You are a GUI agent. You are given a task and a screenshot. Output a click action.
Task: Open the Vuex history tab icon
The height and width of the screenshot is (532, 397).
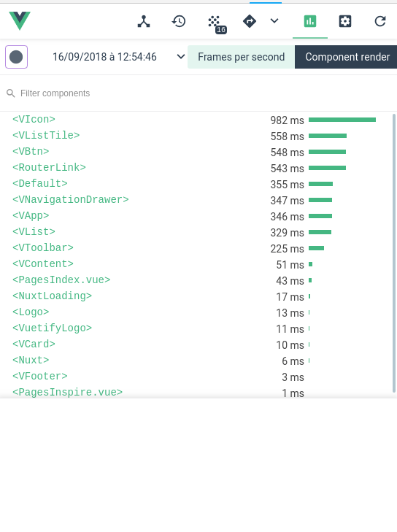point(179,21)
